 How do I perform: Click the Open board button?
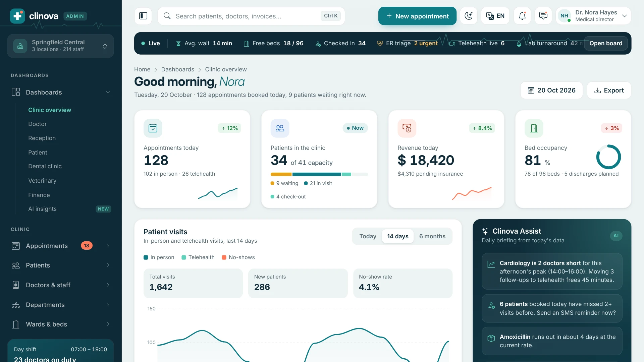(606, 43)
